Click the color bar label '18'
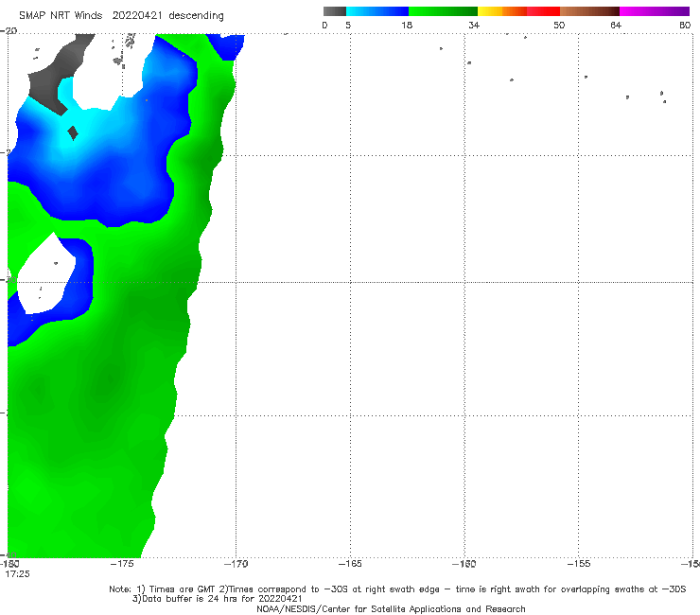 [x=407, y=25]
